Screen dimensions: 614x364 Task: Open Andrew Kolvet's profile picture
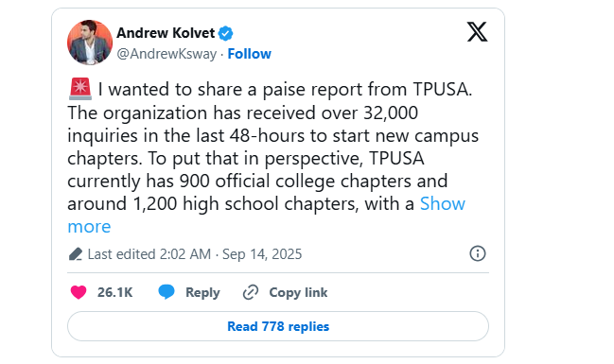90,43
